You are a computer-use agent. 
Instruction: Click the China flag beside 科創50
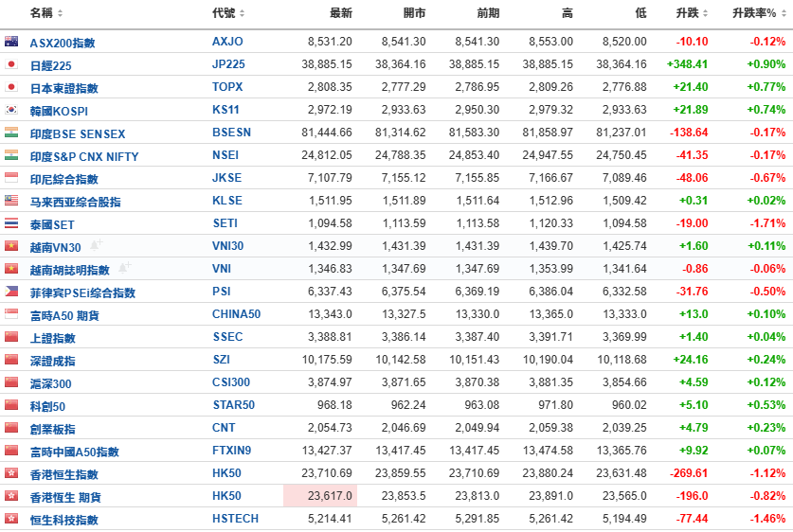[11, 405]
